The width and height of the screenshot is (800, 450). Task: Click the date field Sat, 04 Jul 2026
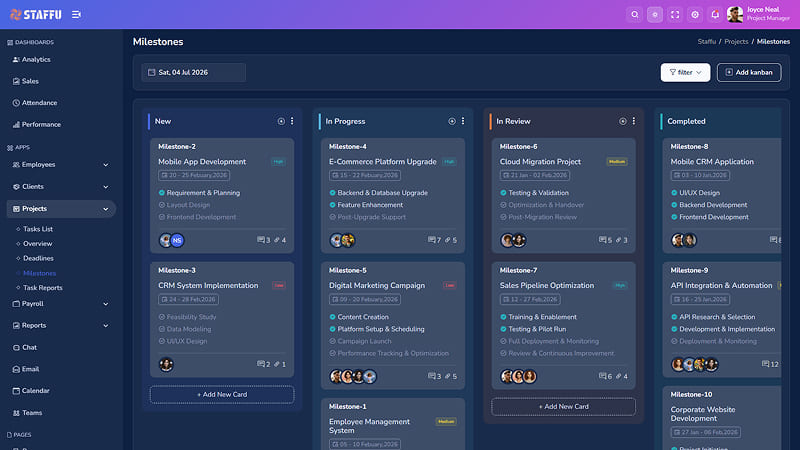(x=193, y=72)
